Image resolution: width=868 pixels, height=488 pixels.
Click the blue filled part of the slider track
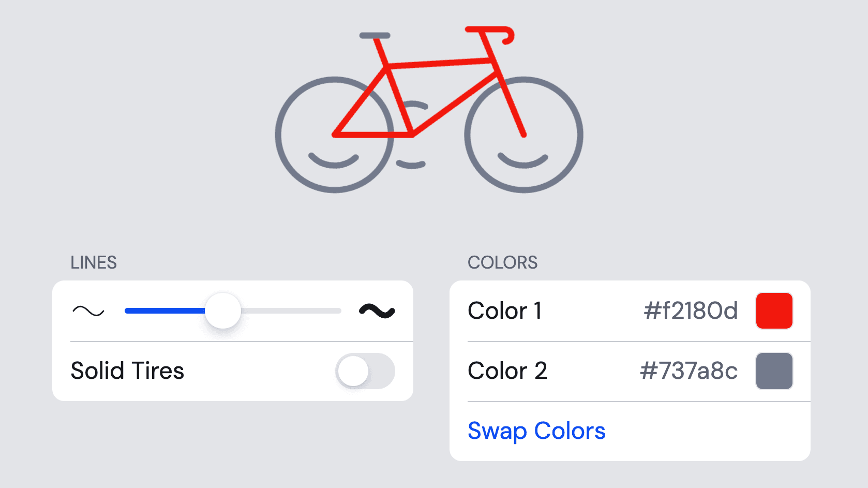point(164,311)
